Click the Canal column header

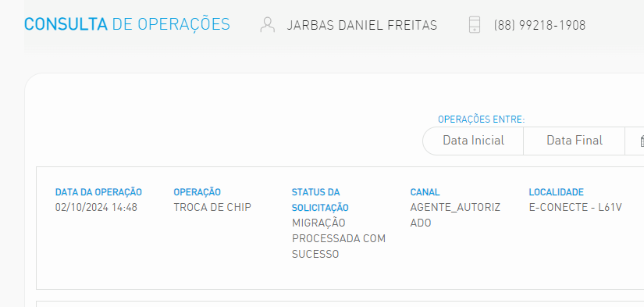tap(425, 192)
